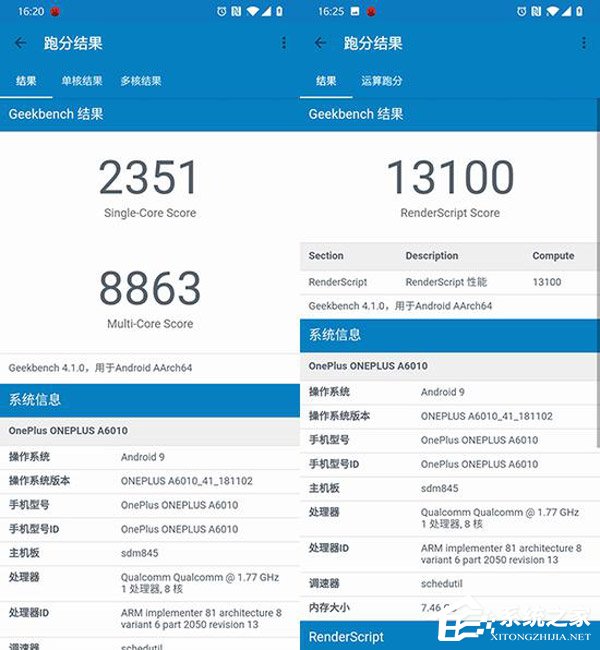Tap the back arrow in right screen
600x650 pixels.
pos(320,43)
